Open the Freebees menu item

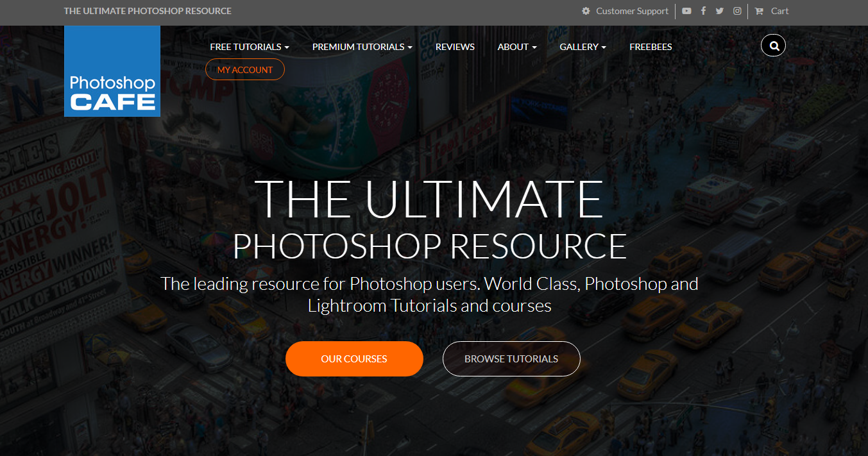tap(651, 47)
